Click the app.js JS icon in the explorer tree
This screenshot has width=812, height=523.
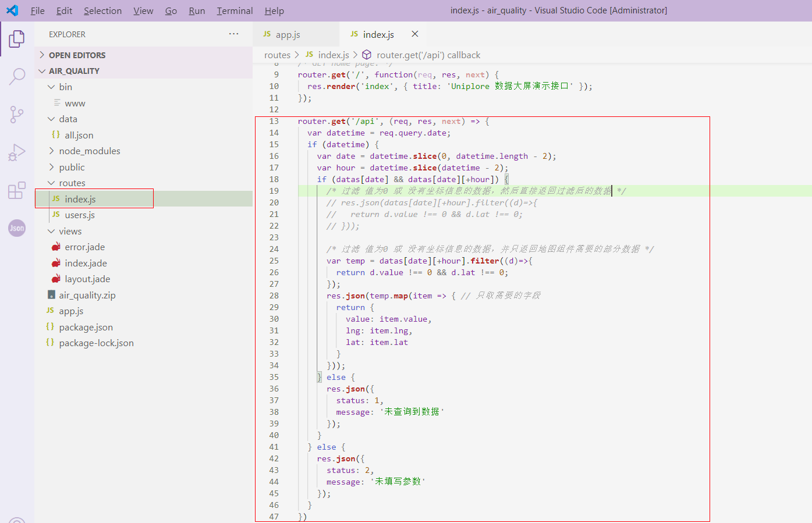point(50,311)
